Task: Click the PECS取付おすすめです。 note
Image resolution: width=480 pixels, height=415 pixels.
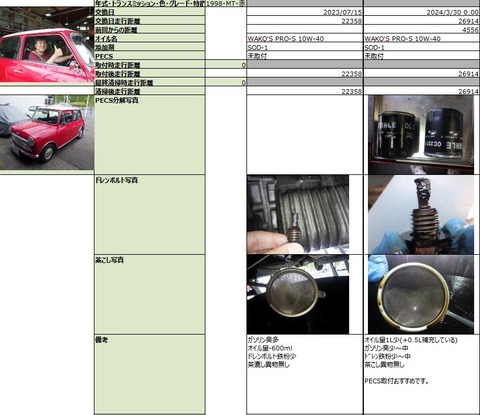Action: coord(397,381)
